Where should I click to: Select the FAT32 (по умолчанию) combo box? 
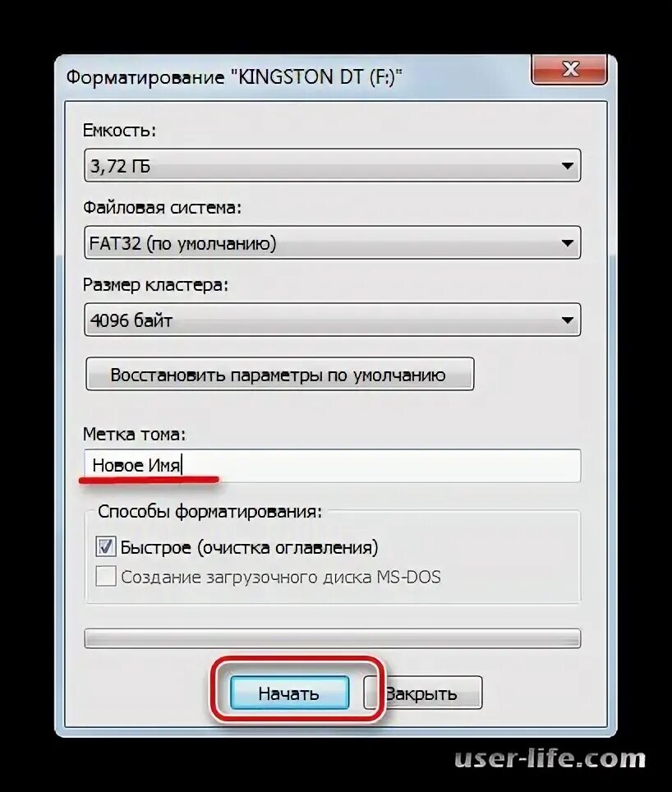coord(332,243)
